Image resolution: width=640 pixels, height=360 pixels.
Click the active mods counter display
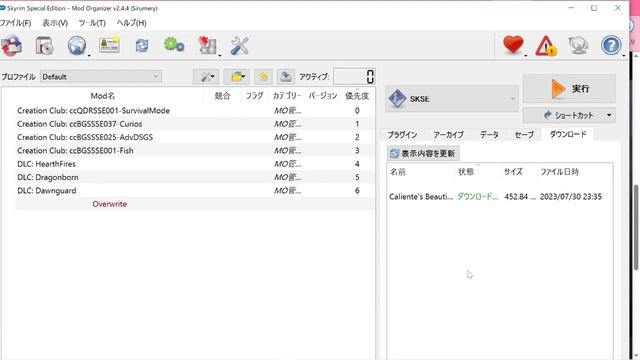click(x=354, y=76)
